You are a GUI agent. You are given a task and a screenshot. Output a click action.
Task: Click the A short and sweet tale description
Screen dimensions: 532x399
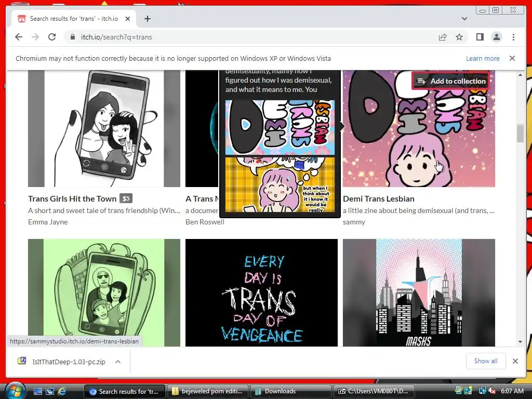(104, 210)
